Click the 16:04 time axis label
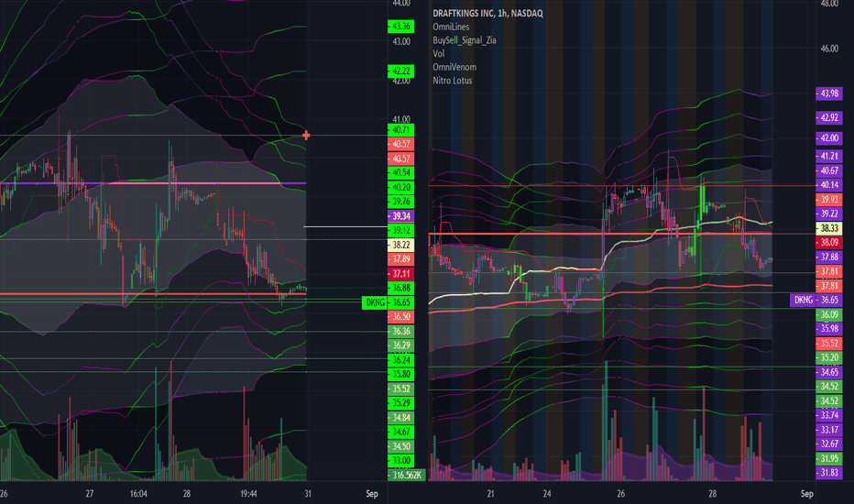Image resolution: width=854 pixels, height=504 pixels. click(x=138, y=494)
